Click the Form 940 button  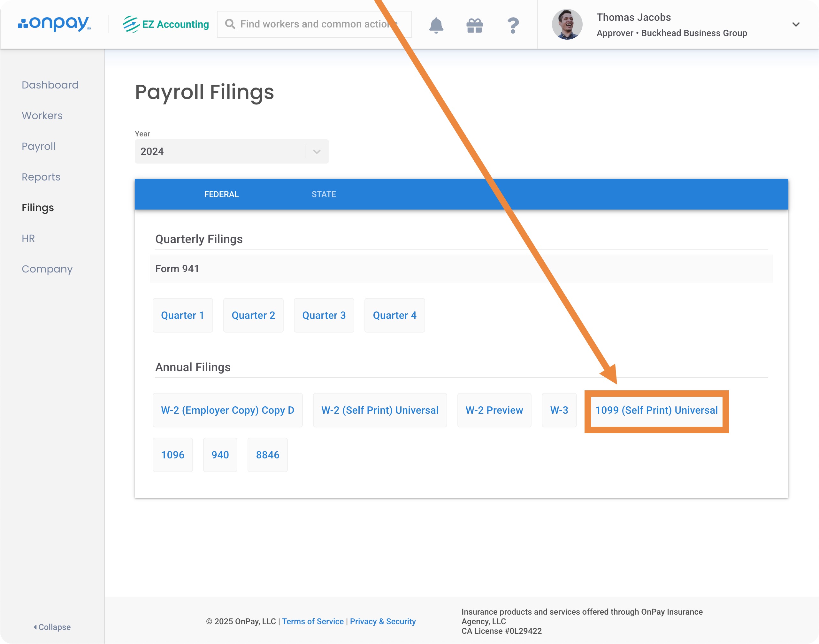coord(220,455)
